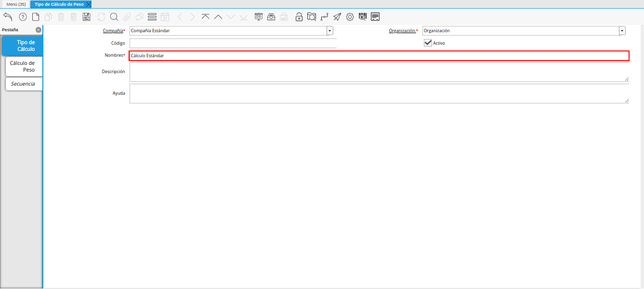Open the chat bubbles icon
Viewport: 644px width, 289px height.
(139, 17)
